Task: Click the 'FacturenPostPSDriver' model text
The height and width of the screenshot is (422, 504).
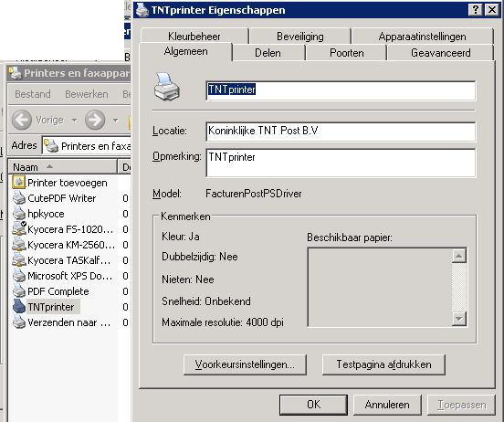Action: tap(254, 194)
